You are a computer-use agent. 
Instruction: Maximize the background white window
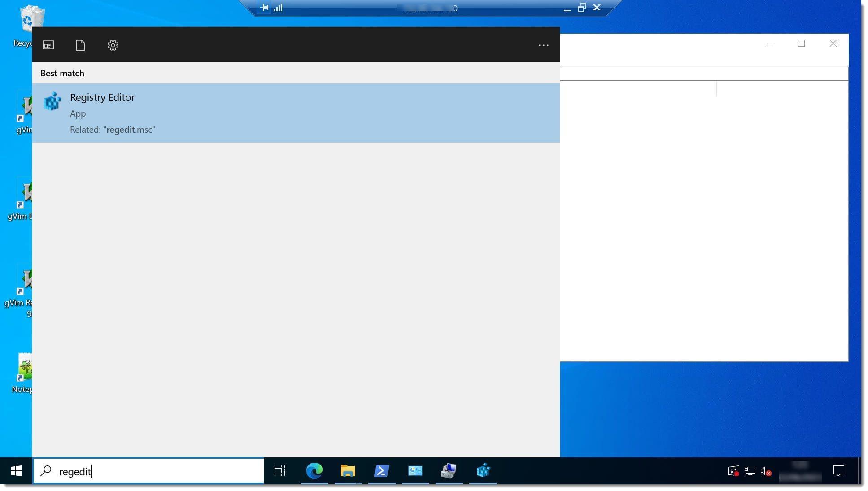(x=801, y=43)
